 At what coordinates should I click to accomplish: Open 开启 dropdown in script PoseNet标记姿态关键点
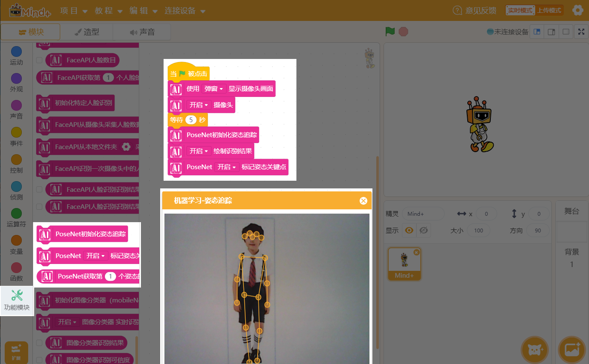227,167
